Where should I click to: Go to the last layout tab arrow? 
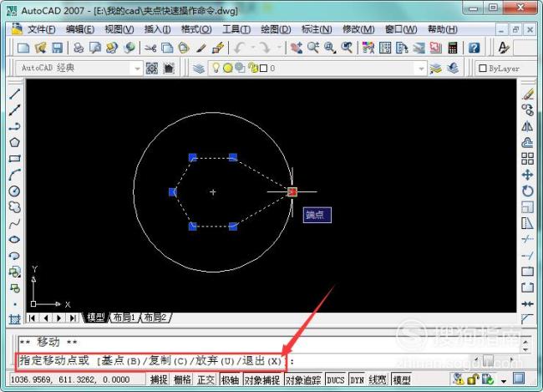73,318
